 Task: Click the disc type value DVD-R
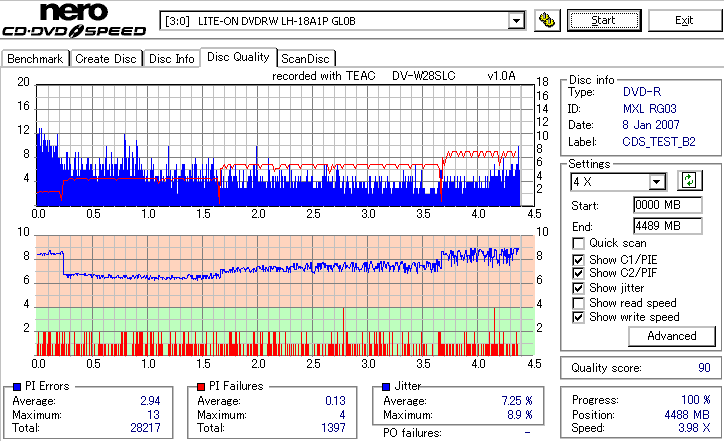point(641,92)
